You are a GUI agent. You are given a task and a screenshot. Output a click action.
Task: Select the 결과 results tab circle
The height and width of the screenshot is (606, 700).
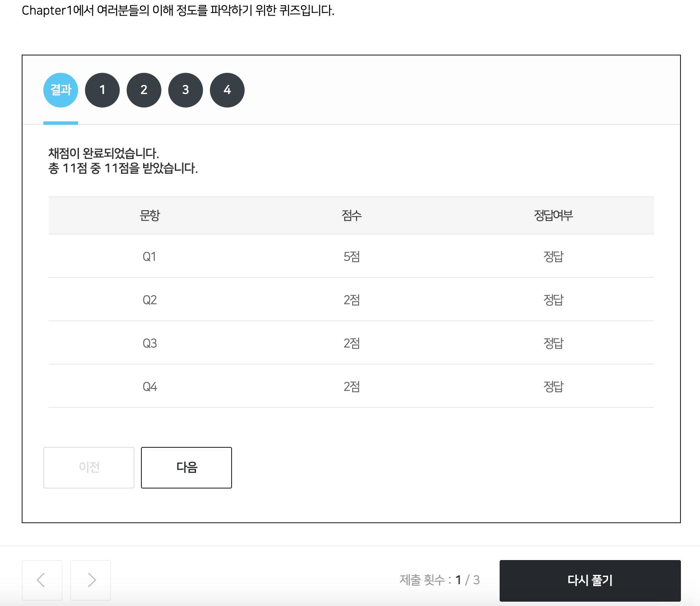[61, 90]
